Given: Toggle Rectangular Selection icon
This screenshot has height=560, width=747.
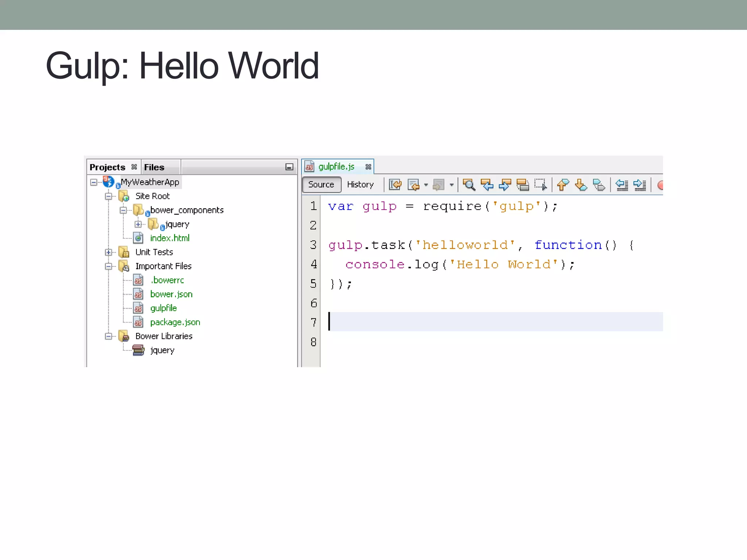Looking at the screenshot, I should pos(541,185).
